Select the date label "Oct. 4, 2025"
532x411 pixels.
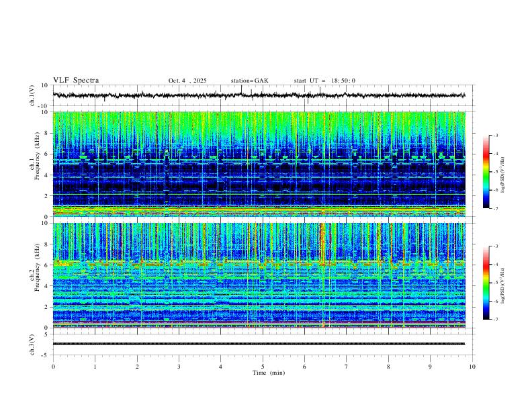tap(187, 81)
